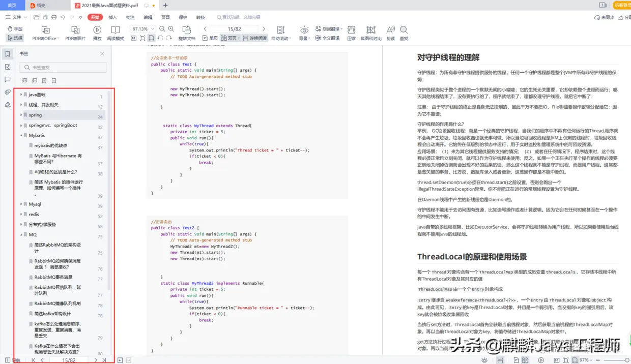This screenshot has height=364, width=631.
Task: Open the 转换 ribbon tab
Action: 200,17
